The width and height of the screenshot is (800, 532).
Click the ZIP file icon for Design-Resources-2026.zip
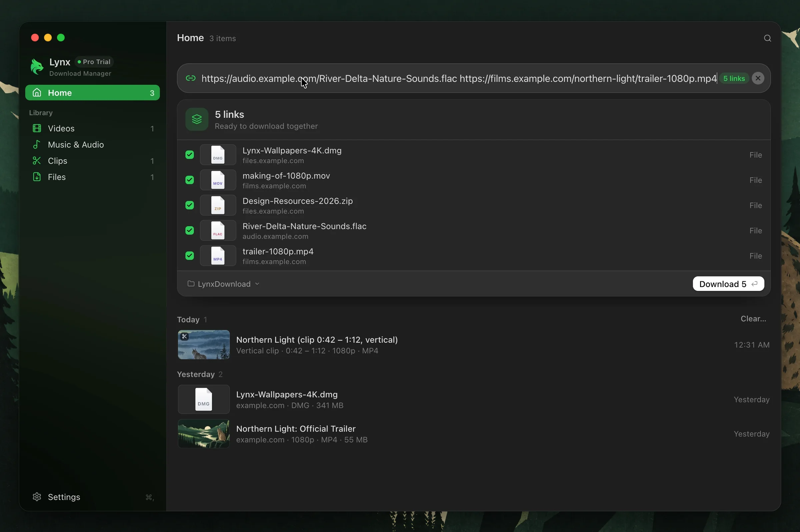[218, 205]
